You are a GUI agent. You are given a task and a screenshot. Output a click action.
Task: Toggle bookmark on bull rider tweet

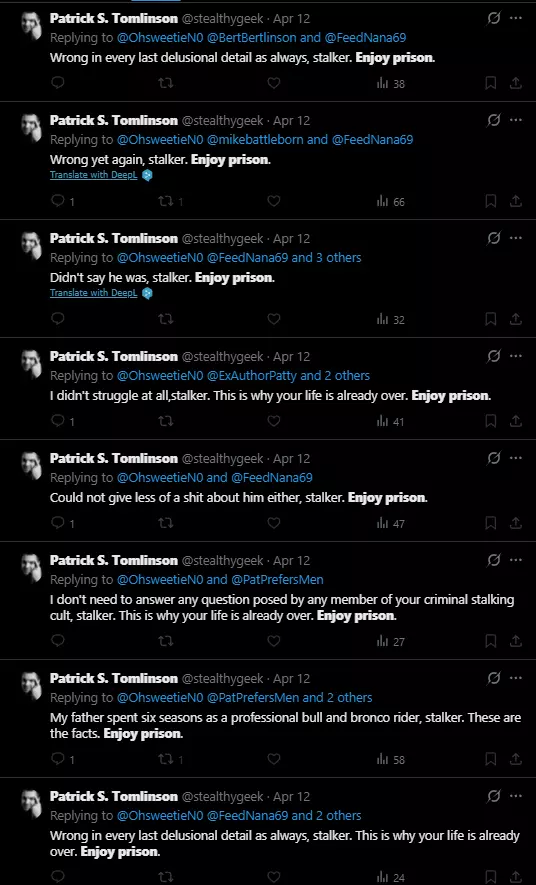coord(491,759)
